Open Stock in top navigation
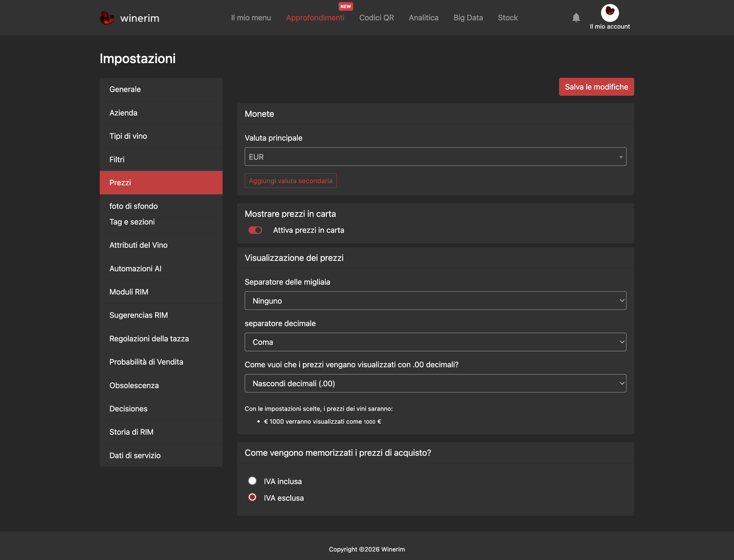Screen dimensions: 734x560 coord(508,18)
